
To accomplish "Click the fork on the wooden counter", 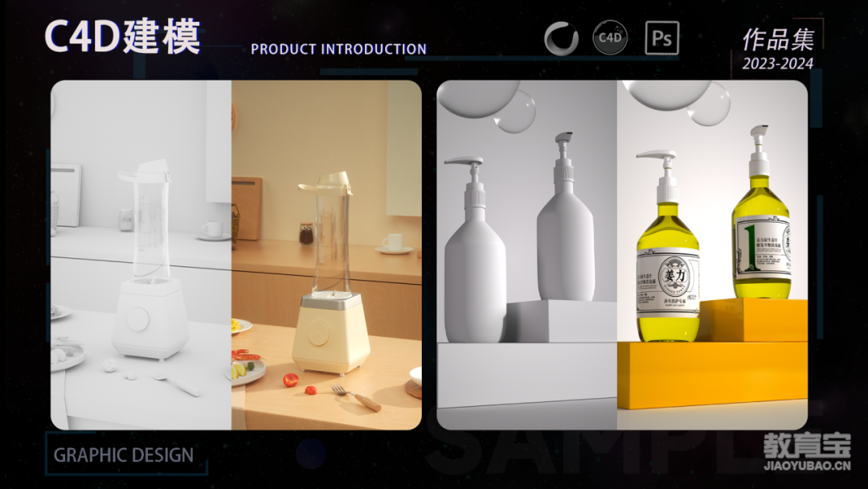I will pyautogui.click(x=357, y=397).
